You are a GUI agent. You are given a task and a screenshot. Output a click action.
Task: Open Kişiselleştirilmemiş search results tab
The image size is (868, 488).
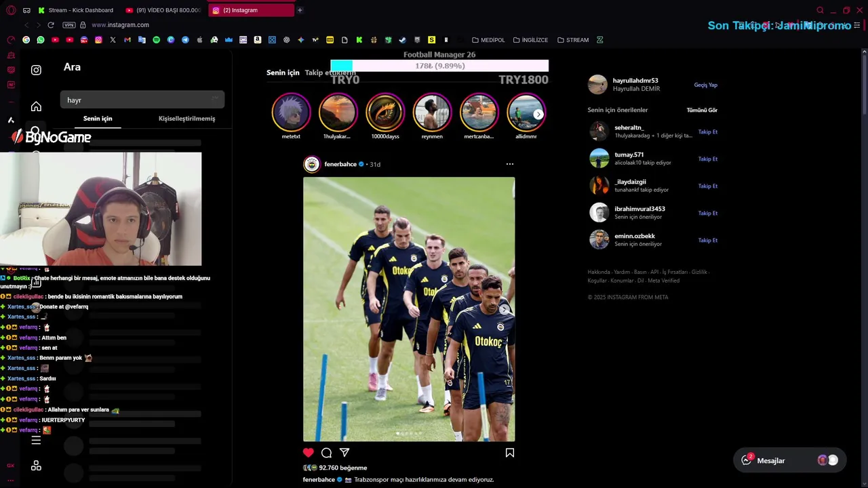point(186,119)
